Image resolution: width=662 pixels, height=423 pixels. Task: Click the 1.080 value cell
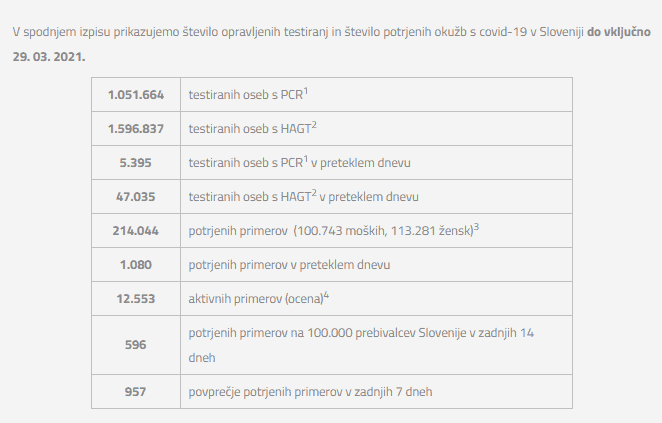tap(136, 265)
